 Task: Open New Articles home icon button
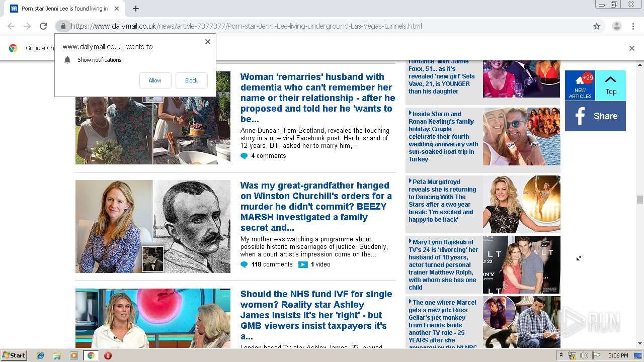coord(580,85)
